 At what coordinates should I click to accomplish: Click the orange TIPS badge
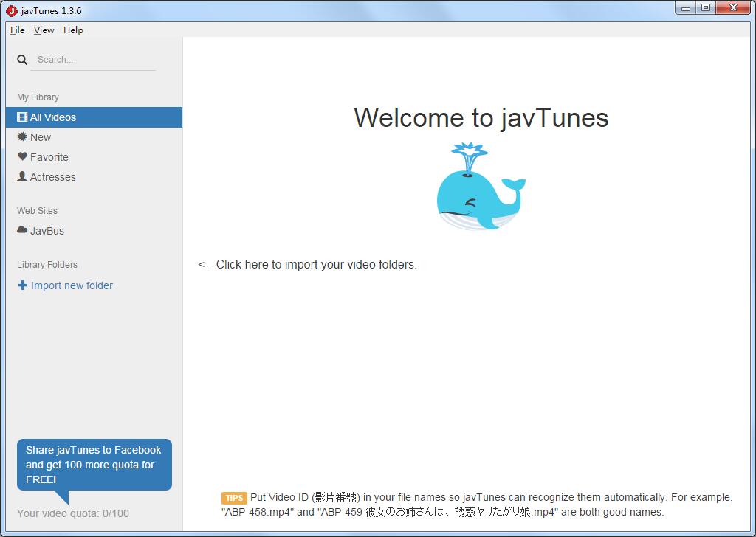234,498
